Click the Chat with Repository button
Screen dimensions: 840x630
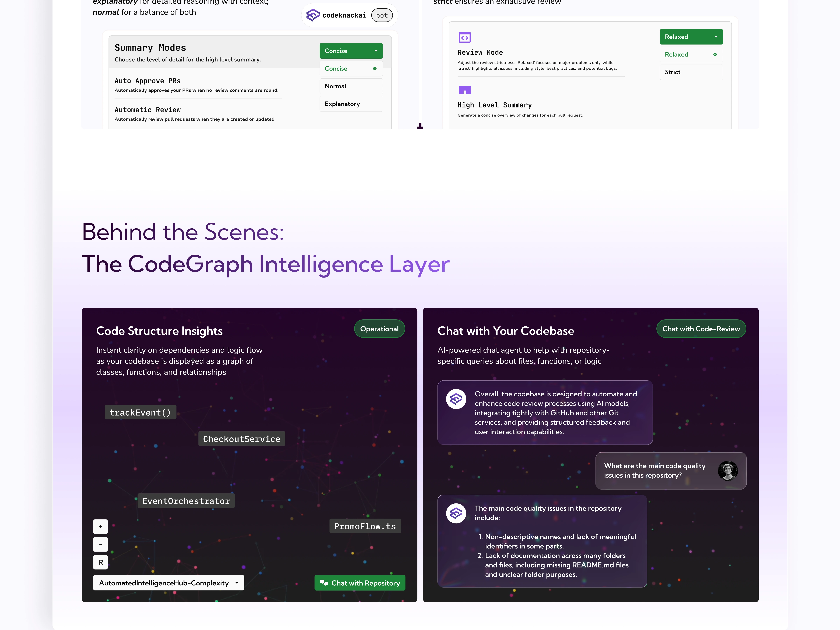tap(360, 583)
